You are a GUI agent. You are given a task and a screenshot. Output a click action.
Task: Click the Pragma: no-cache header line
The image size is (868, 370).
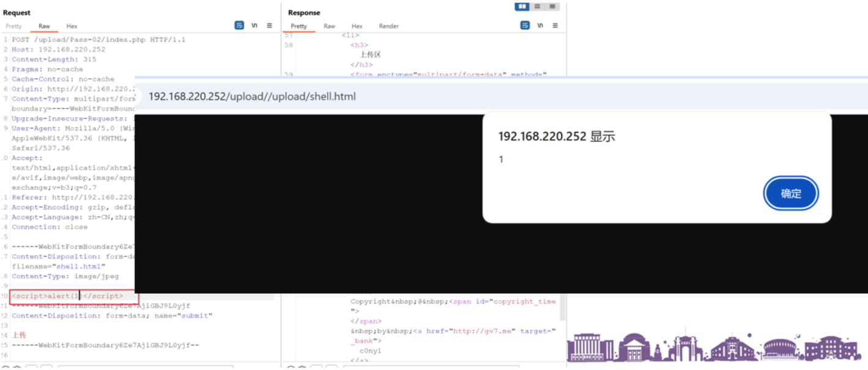[47, 69]
